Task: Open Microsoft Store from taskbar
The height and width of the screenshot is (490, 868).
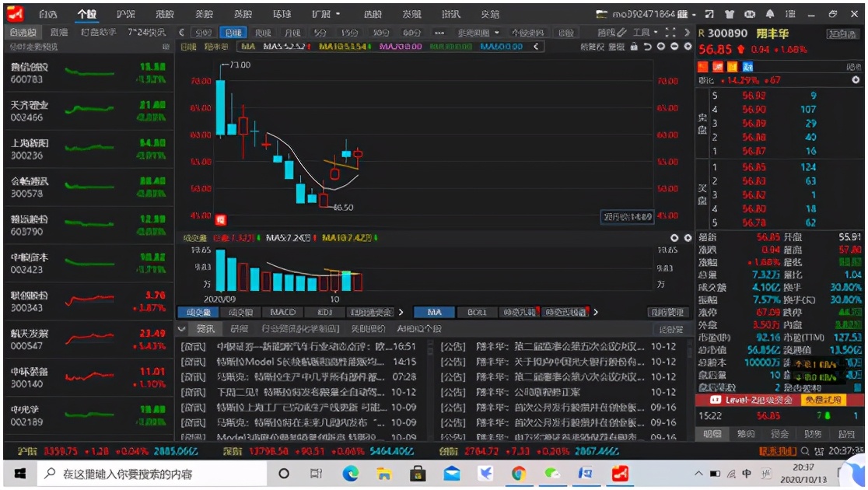Action: 418,474
